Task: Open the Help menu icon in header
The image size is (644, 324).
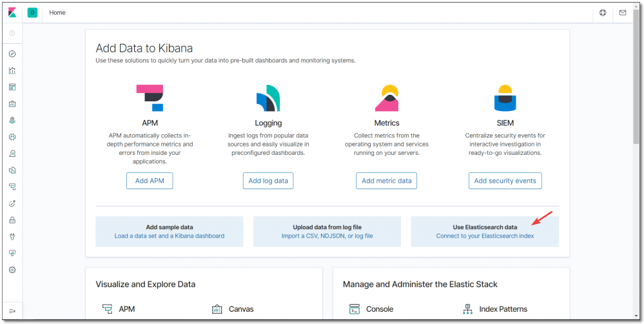Action: tap(603, 13)
